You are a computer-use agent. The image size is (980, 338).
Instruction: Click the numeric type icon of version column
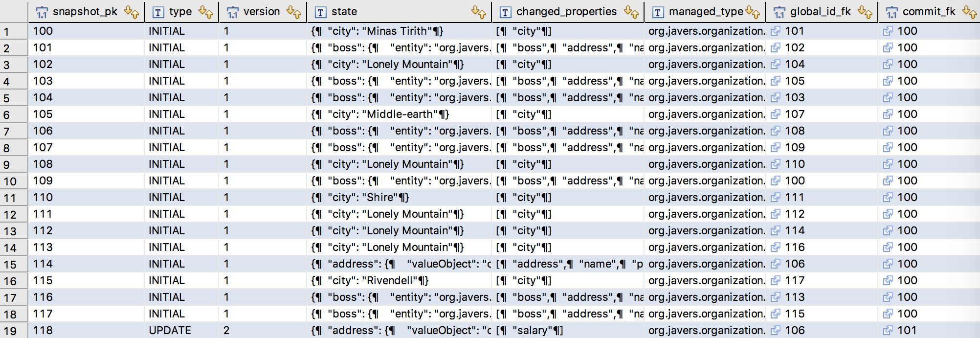click(233, 12)
